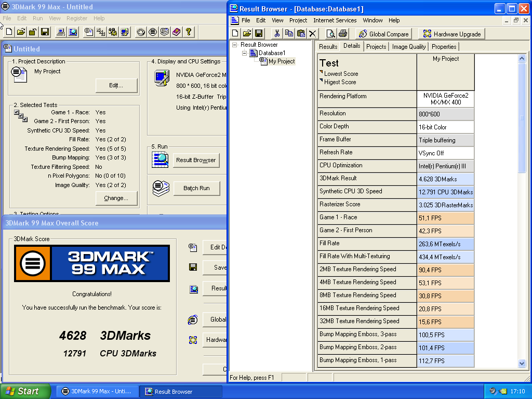Click the 263,6 MTexels/s Fill Rate value
Image resolution: width=532 pixels, height=399 pixels.
tap(445, 244)
